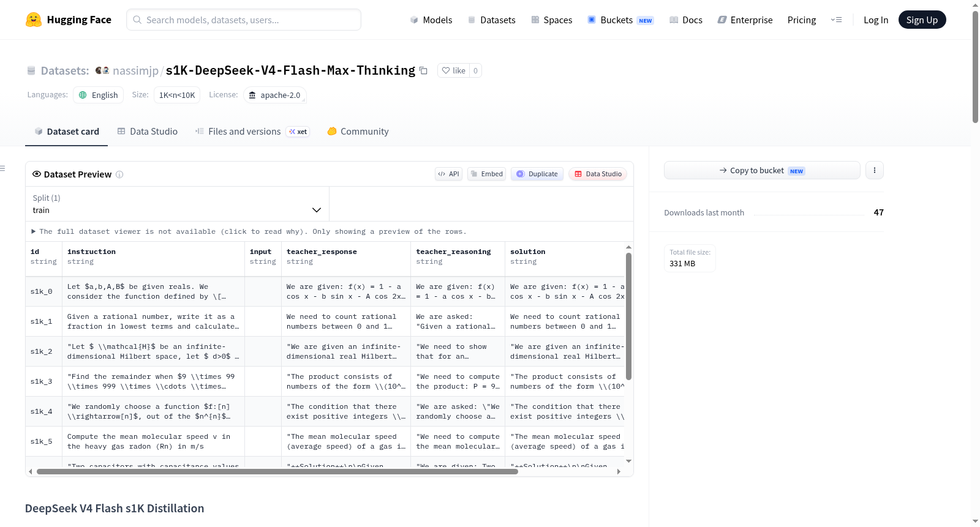The image size is (980, 527).
Task: Open the Enterprise navigation item
Action: click(x=745, y=20)
